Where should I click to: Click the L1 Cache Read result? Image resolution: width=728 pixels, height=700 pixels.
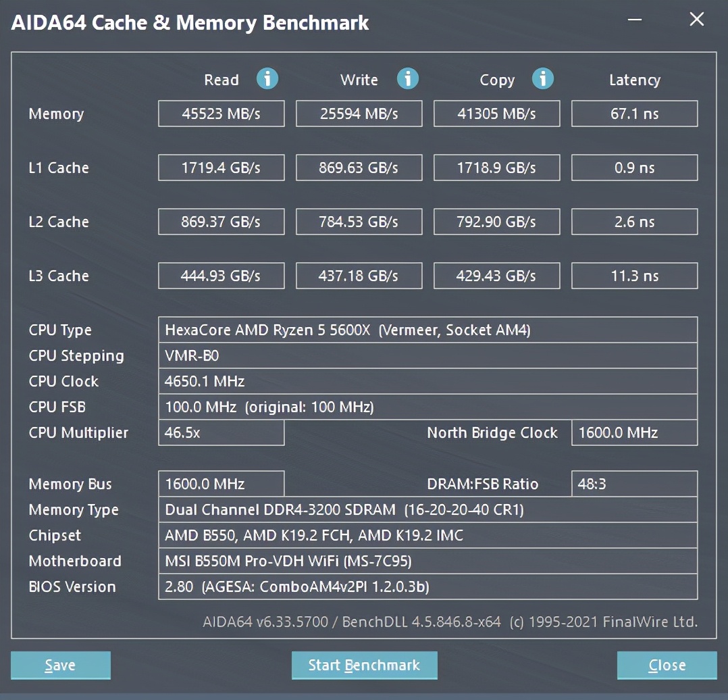tap(221, 168)
